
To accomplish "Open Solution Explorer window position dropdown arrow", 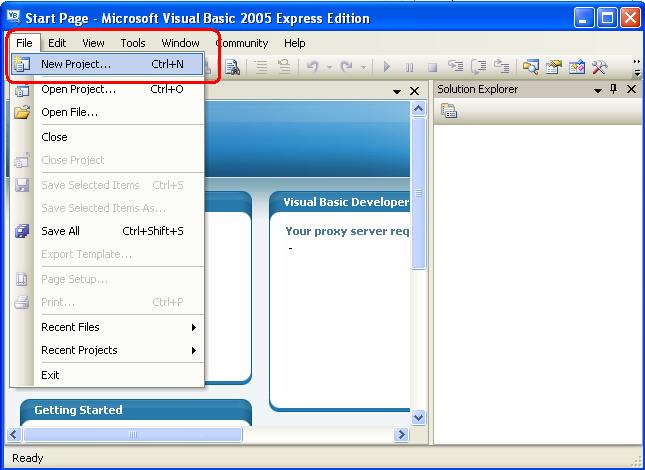I will click(x=598, y=90).
